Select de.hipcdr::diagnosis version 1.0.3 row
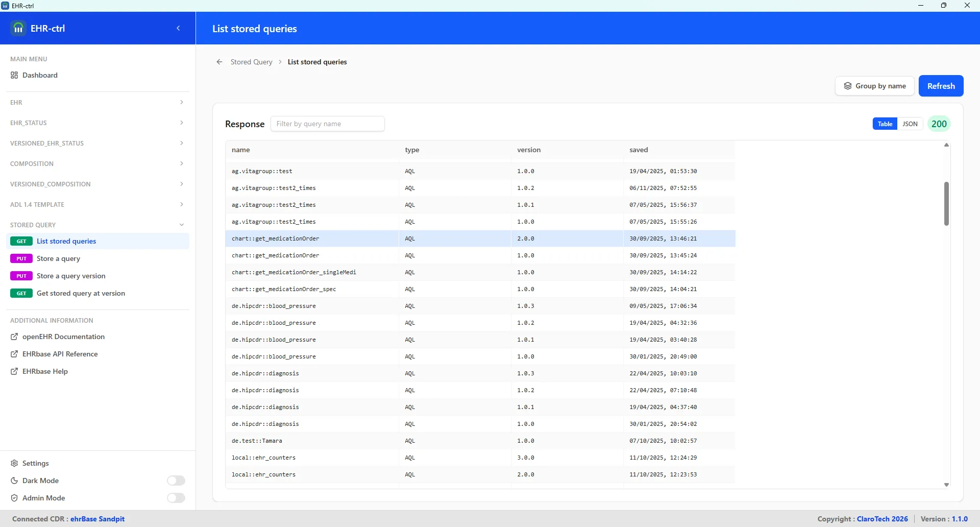The image size is (980, 527). [x=480, y=373]
